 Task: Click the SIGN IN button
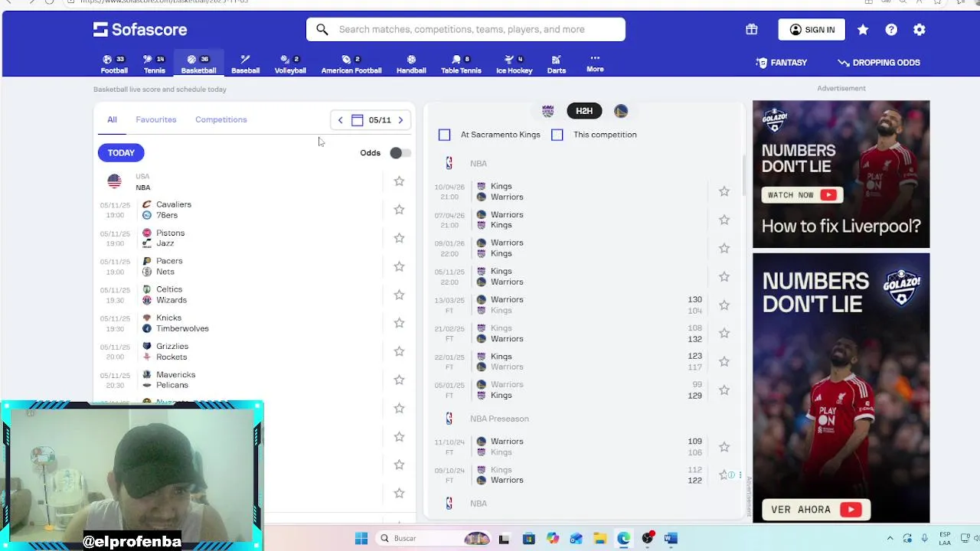click(812, 29)
